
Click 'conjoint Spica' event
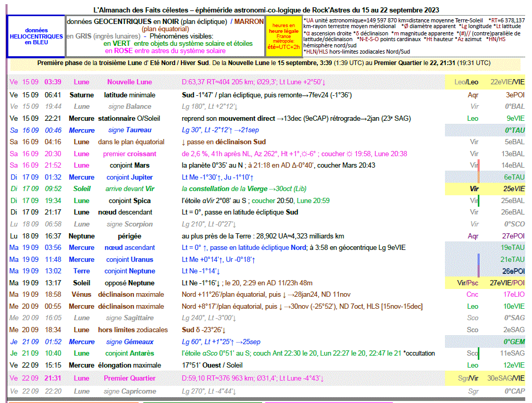[130, 200]
